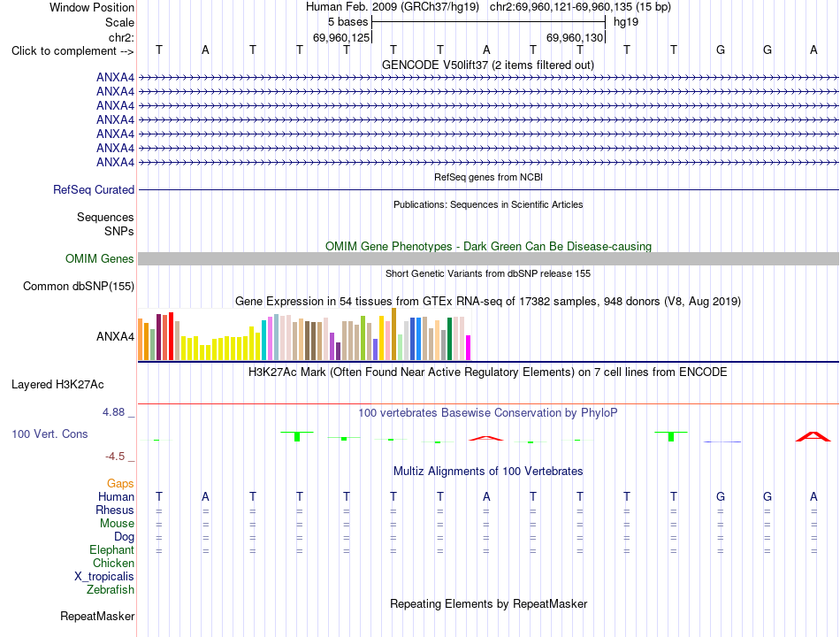The width and height of the screenshot is (840, 637).
Task: Click the 69,960,125 coordinate marker
Action: point(341,37)
